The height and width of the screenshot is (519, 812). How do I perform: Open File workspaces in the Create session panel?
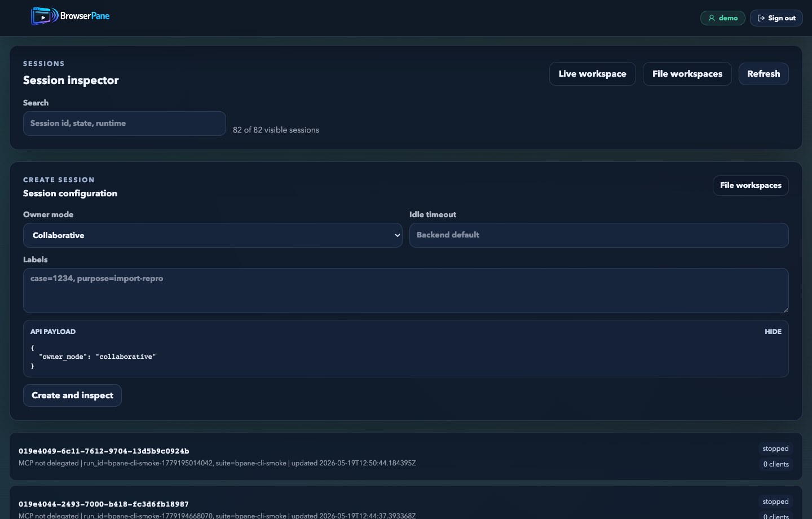coord(751,186)
